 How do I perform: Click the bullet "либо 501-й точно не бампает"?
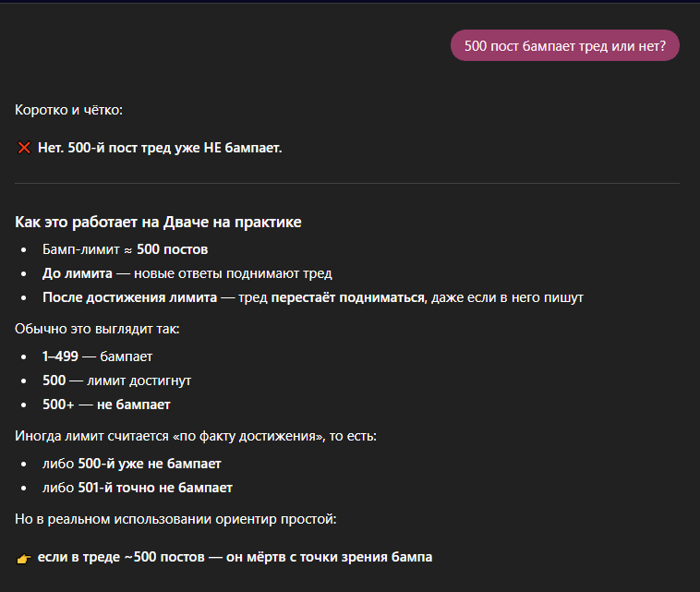pyautogui.click(x=137, y=488)
